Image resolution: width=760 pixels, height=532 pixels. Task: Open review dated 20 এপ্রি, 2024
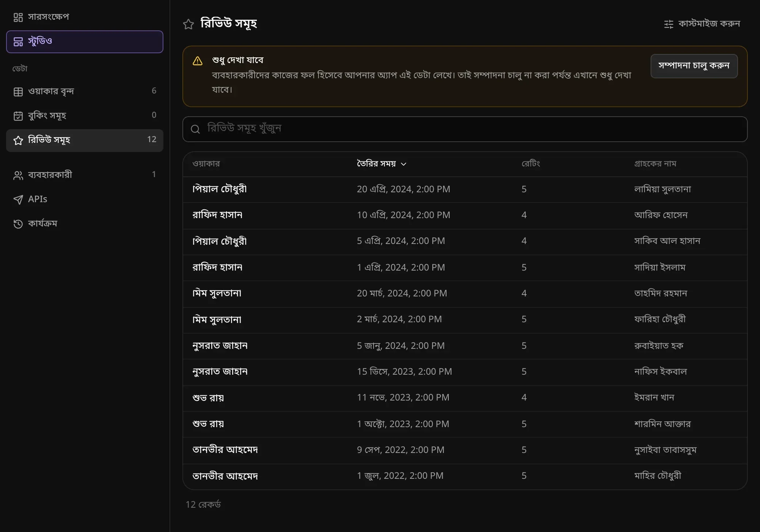point(465,189)
